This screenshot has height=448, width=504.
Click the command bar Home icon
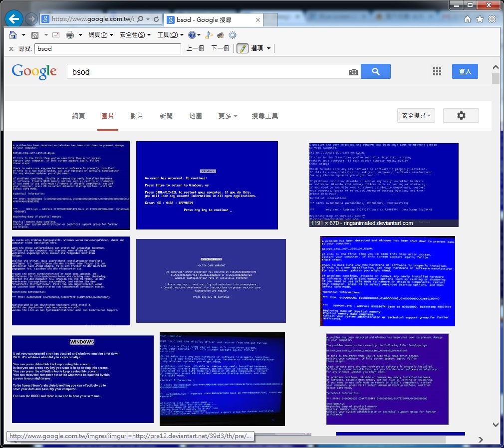coord(13,35)
